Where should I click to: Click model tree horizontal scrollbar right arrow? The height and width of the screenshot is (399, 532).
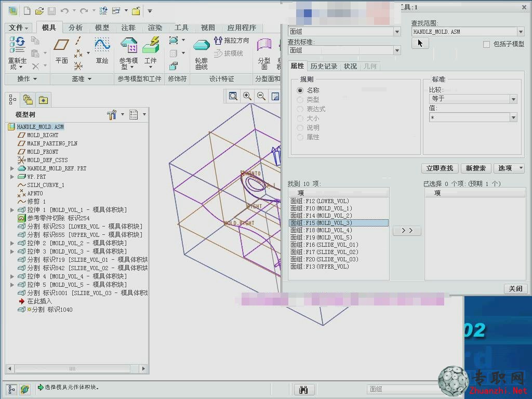coord(144,368)
